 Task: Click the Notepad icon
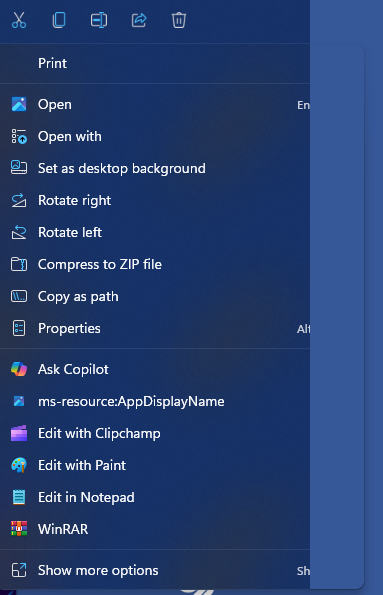pos(19,497)
